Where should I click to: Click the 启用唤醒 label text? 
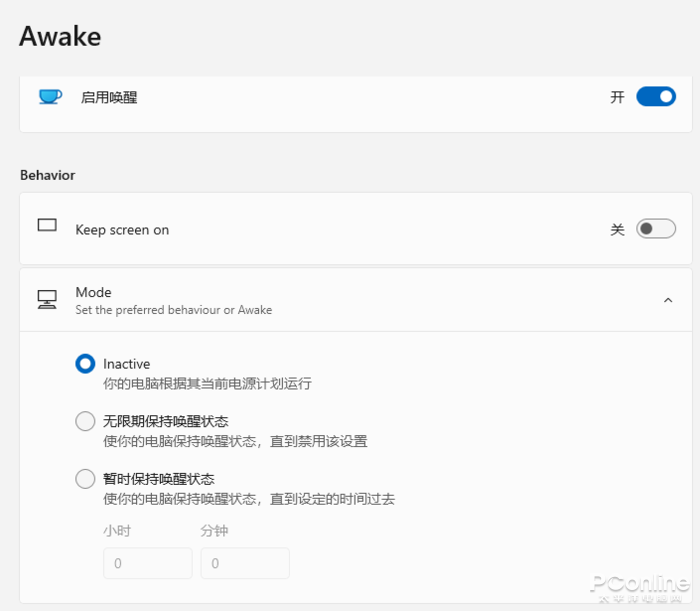[109, 97]
